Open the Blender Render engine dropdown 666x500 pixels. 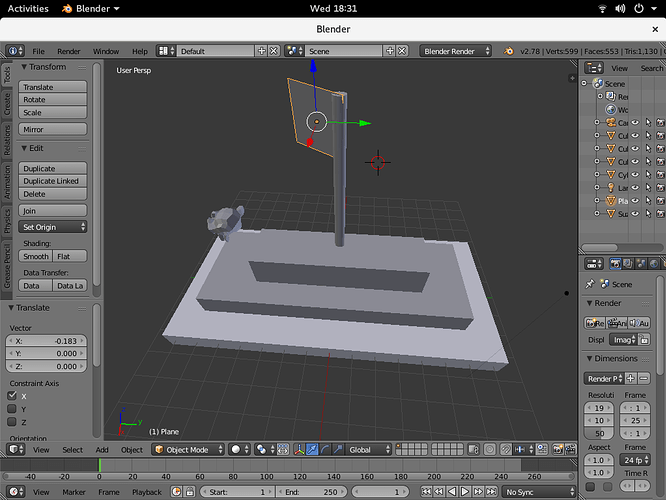455,51
